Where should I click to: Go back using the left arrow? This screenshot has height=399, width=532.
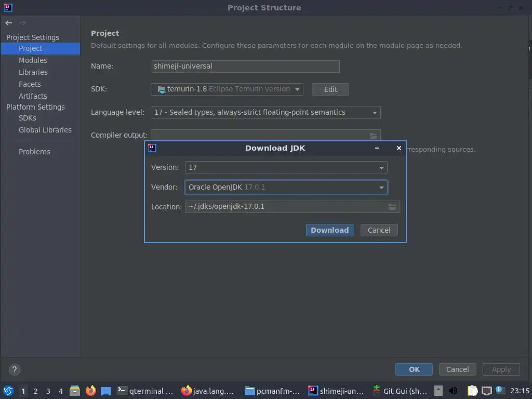pos(8,23)
